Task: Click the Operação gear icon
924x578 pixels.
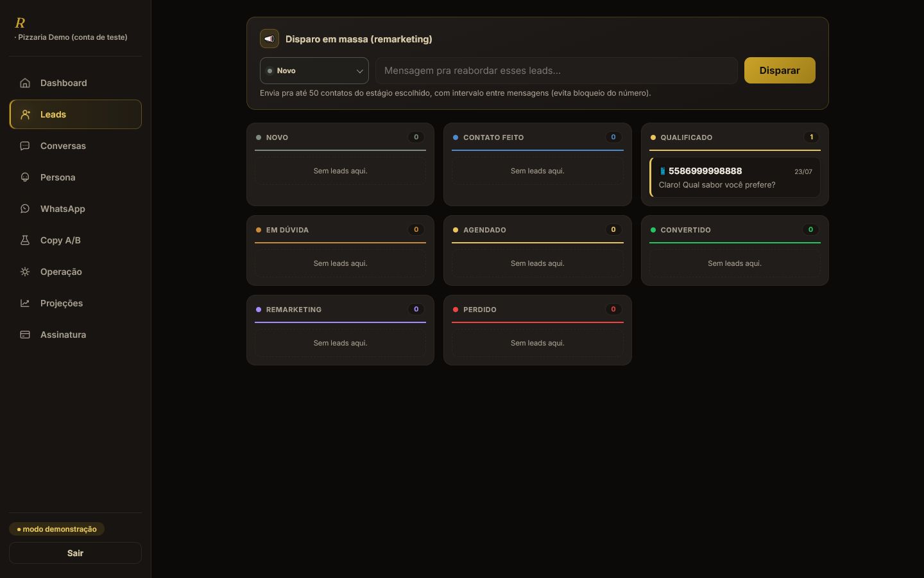Action: (25, 272)
